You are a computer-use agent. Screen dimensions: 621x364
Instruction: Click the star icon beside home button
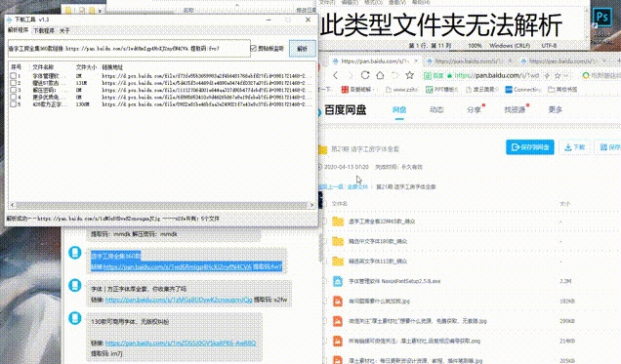[x=409, y=75]
